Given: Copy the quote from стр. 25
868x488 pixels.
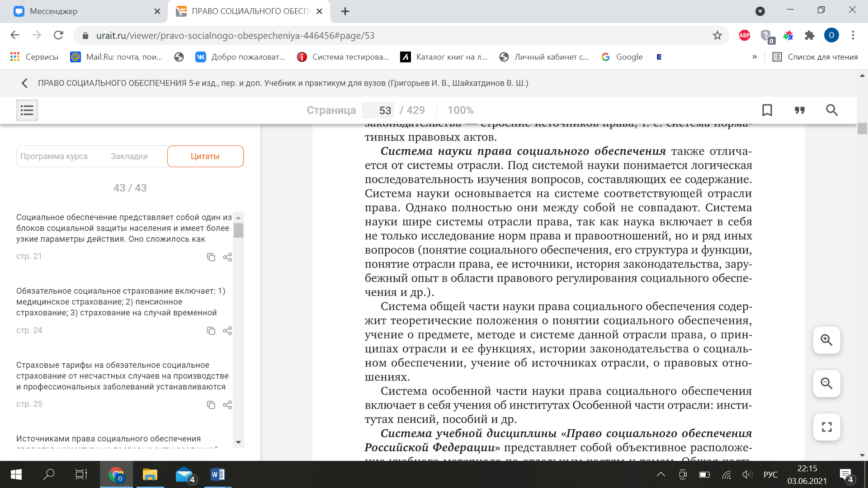Looking at the screenshot, I should pyautogui.click(x=211, y=405).
